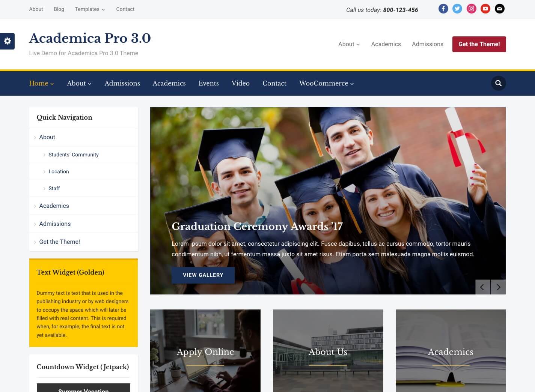Expand the About dropdown in header menu
This screenshot has width=535, height=392.
[x=349, y=44]
